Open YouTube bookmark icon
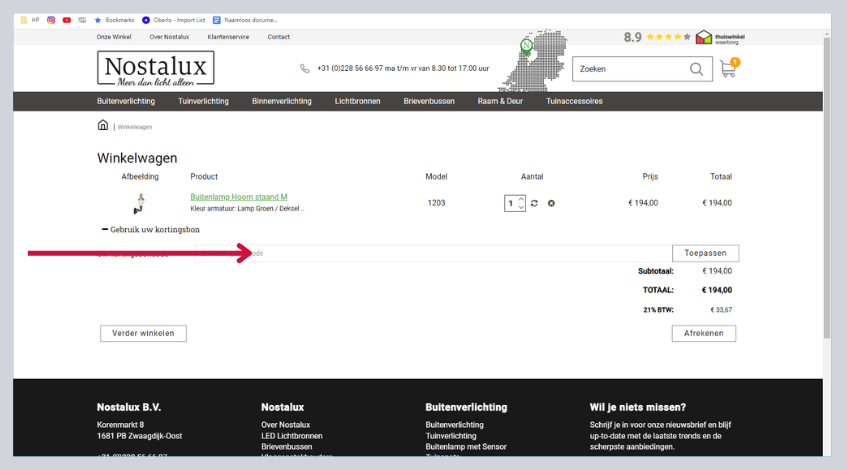Screen dimensions: 847x470 66,19
